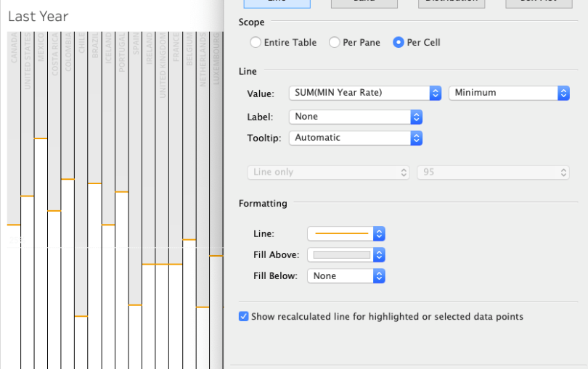
Task: Click the UNITED KINGDOM column header
Action: (162, 70)
